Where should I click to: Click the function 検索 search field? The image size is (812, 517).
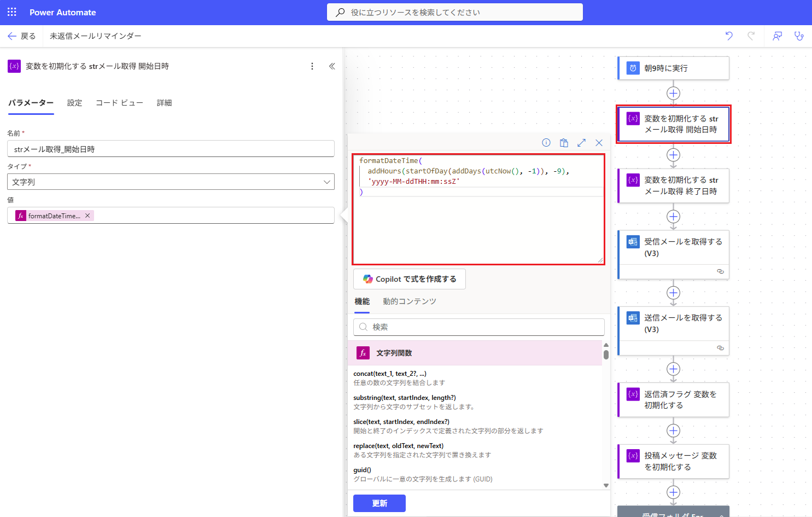point(479,327)
